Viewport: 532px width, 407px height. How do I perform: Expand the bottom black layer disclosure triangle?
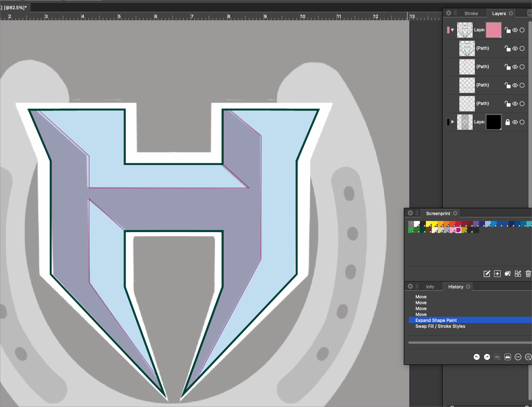[453, 122]
